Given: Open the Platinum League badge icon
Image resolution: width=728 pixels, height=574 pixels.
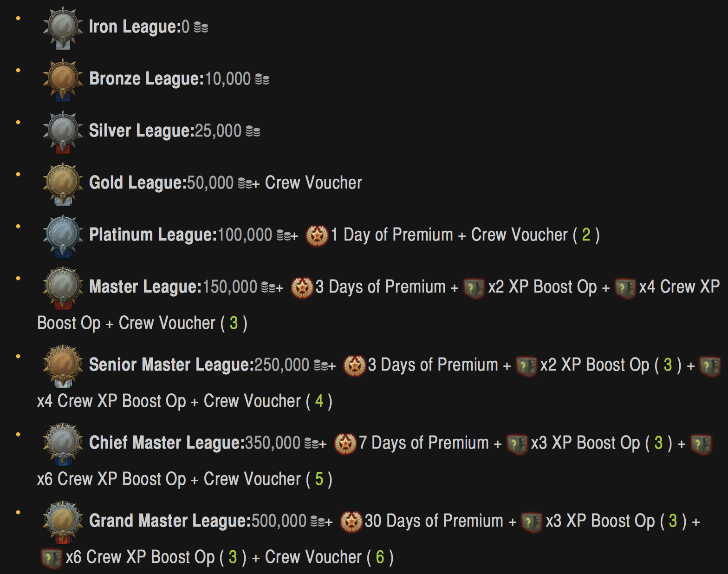Looking at the screenshot, I should pyautogui.click(x=63, y=235).
